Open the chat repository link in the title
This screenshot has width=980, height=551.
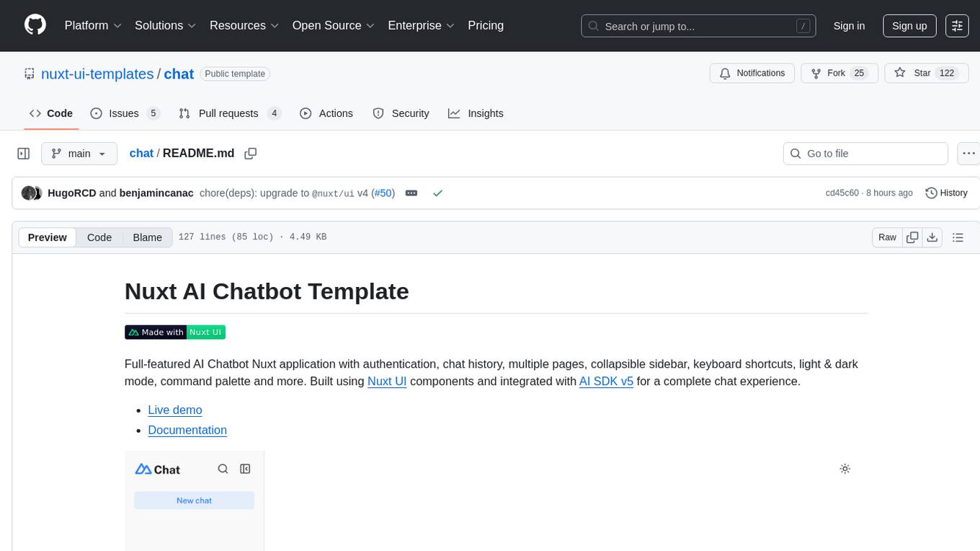pos(179,74)
